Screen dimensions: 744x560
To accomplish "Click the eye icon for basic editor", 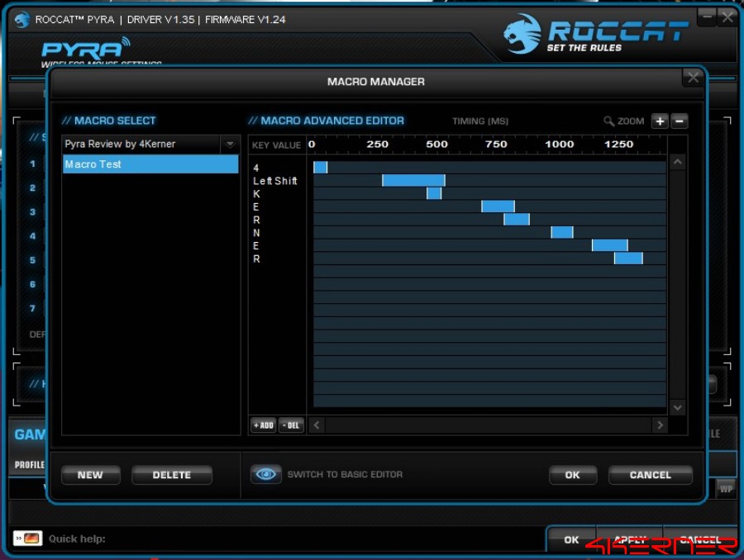I will pyautogui.click(x=265, y=474).
